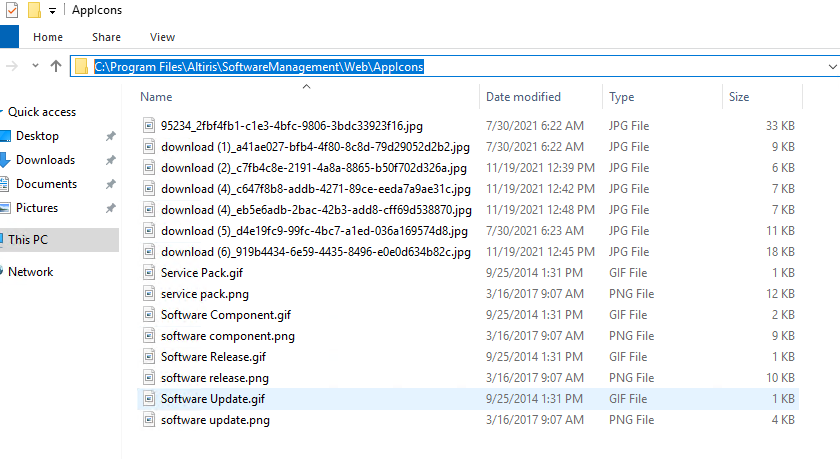Select the service pack.png file name
This screenshot has width=840, height=459.
(x=205, y=294)
